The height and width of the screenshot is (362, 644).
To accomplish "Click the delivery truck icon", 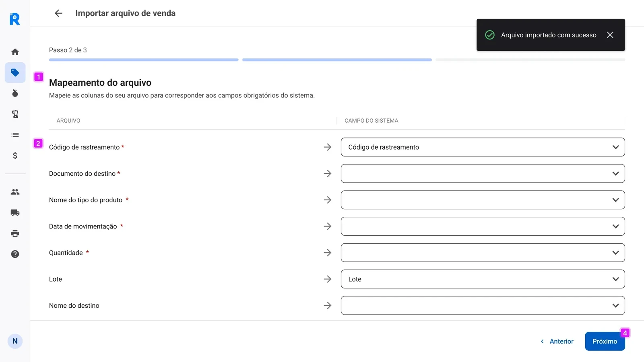I will 15,213.
